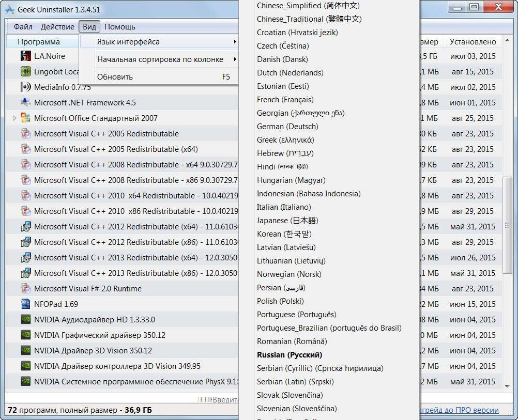This screenshot has height=420, width=518.
Task: Pick the Korean language entry
Action: click(284, 234)
